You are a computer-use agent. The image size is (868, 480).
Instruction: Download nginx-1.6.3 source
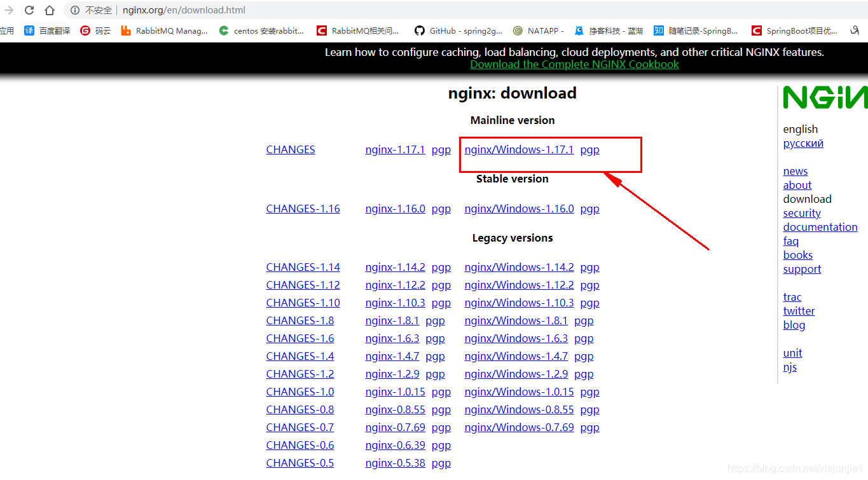[x=392, y=338]
